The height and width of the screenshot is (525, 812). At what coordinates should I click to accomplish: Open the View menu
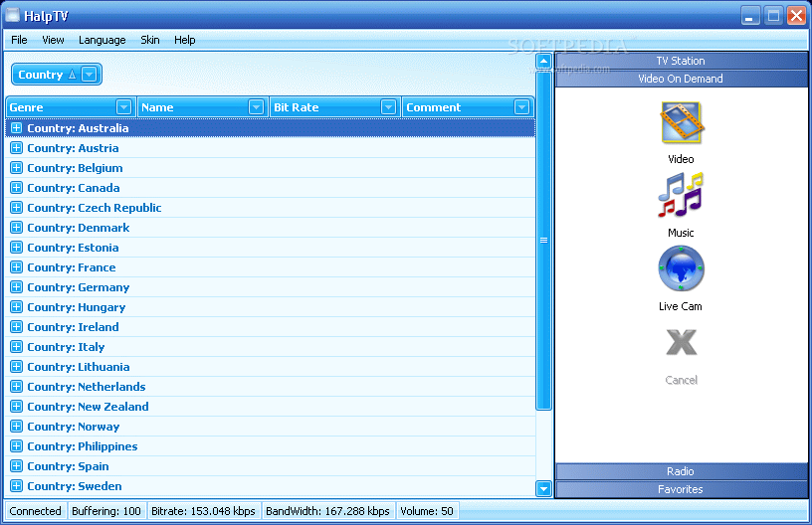point(53,40)
